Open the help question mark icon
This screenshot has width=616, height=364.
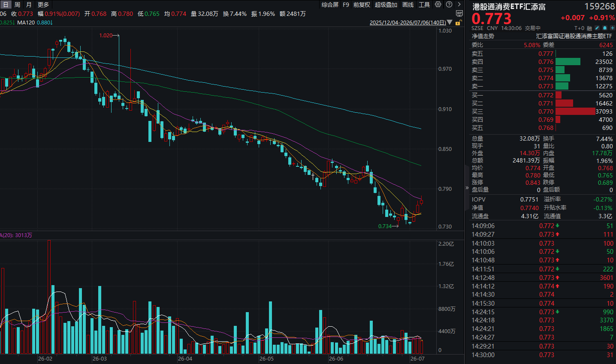(449, 4)
